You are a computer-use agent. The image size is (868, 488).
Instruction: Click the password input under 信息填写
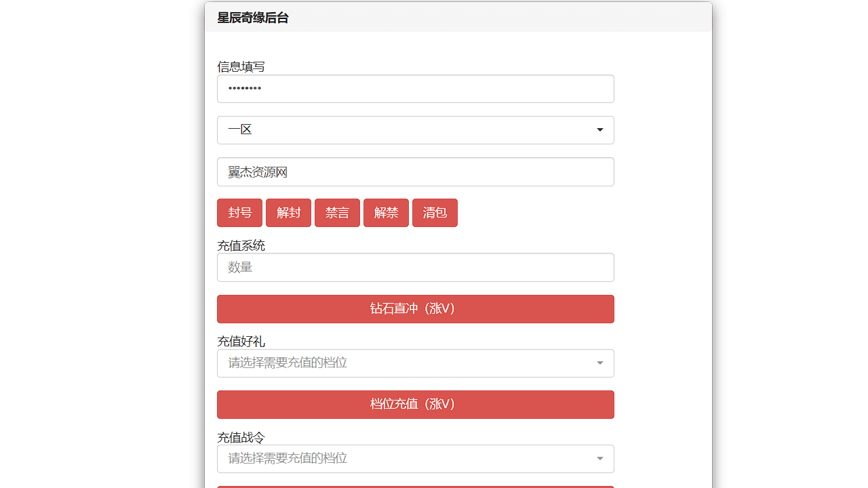coord(415,88)
